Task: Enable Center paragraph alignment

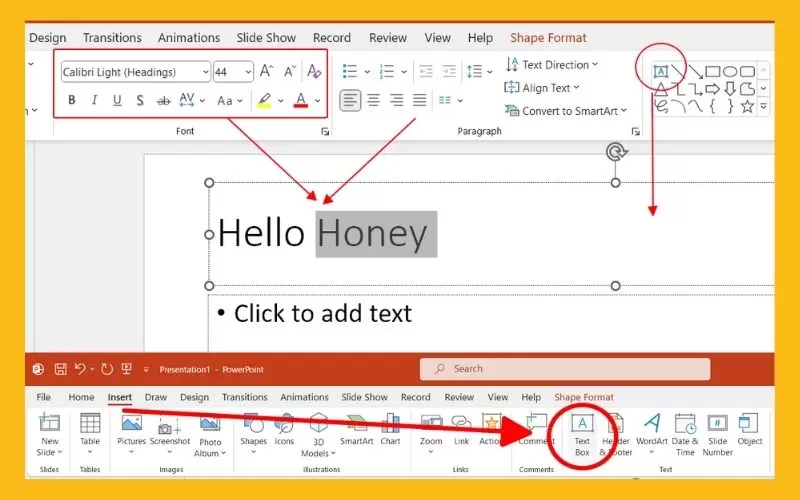Action: [373, 100]
